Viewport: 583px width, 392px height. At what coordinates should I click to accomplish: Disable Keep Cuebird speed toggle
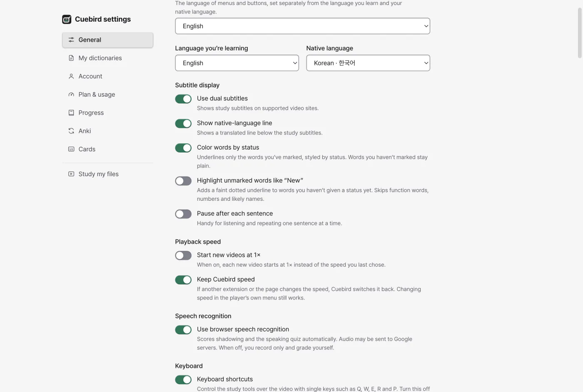tap(183, 280)
